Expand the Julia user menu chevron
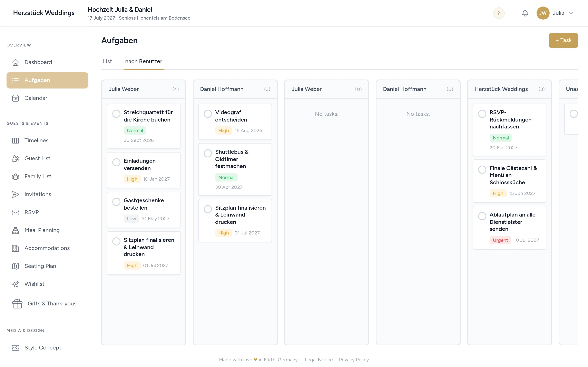The image size is (588, 367). click(x=571, y=13)
